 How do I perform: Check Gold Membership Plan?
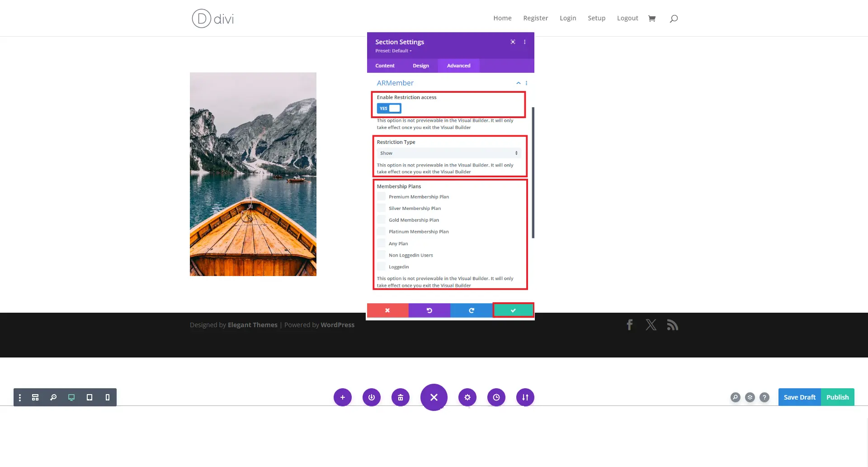pyautogui.click(x=382, y=220)
